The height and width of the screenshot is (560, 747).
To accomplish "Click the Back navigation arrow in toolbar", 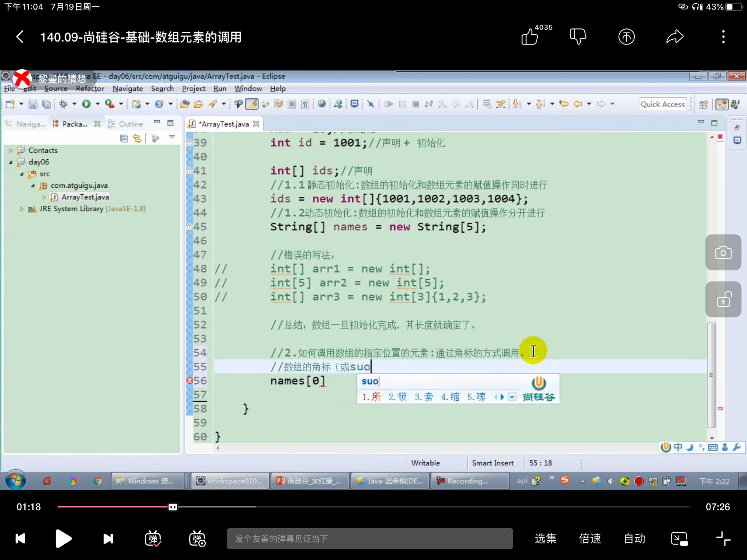I will pyautogui.click(x=577, y=104).
